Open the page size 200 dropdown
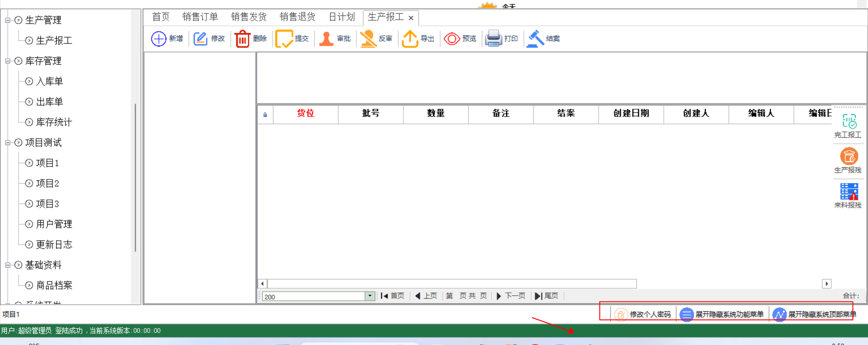The height and width of the screenshot is (345, 868). click(x=370, y=296)
